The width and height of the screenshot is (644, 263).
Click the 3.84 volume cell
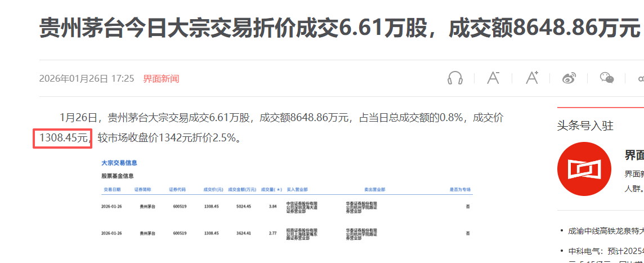[x=272, y=206]
